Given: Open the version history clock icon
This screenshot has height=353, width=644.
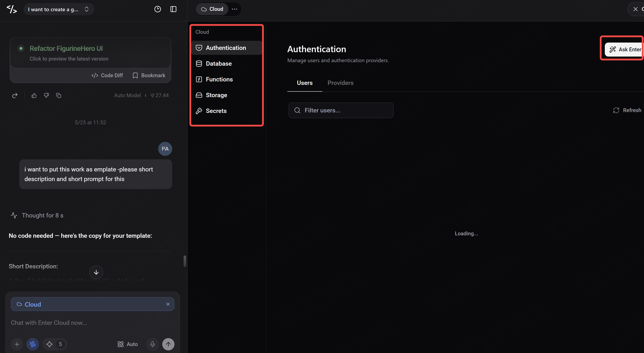Looking at the screenshot, I should 157,9.
